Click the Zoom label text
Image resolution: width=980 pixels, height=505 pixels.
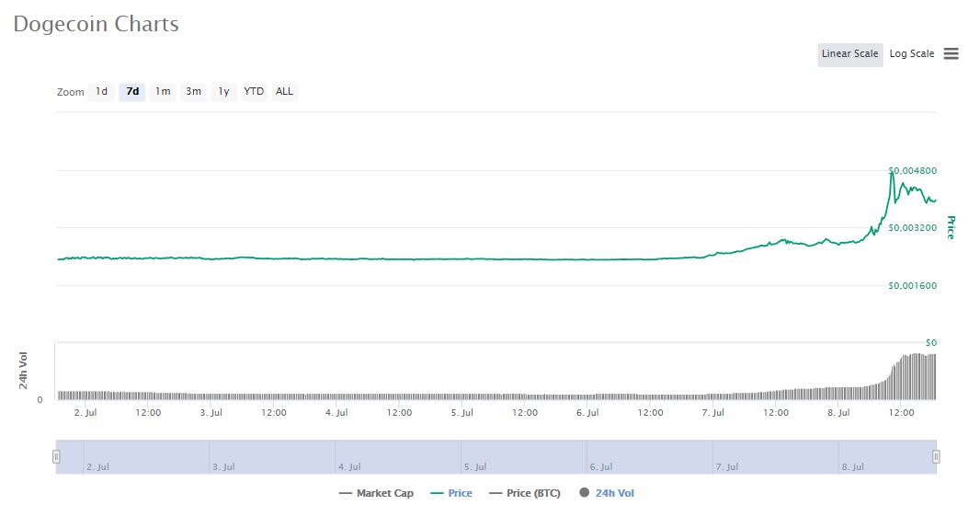70,92
